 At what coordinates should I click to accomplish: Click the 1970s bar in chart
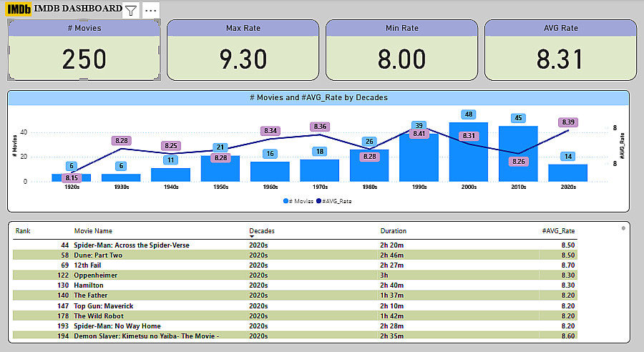click(x=320, y=170)
